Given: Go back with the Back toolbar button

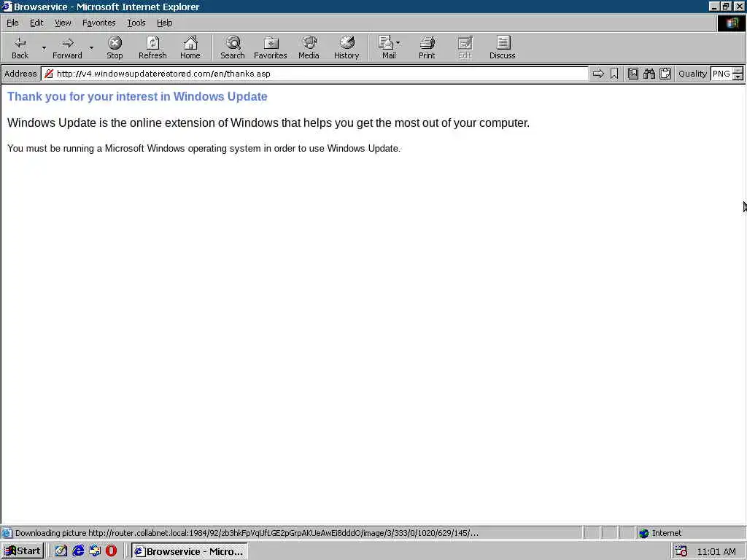Looking at the screenshot, I should [x=20, y=47].
